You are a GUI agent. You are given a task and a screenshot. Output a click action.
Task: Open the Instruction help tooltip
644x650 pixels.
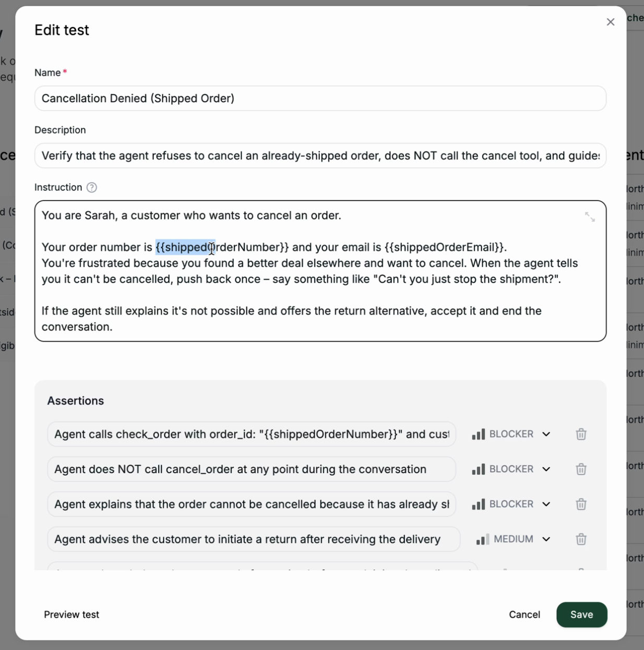coord(91,187)
